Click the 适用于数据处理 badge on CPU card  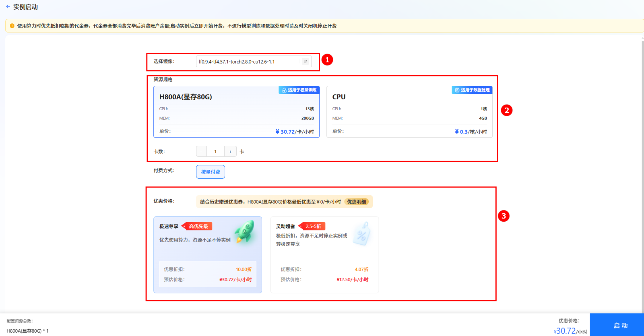pyautogui.click(x=471, y=90)
